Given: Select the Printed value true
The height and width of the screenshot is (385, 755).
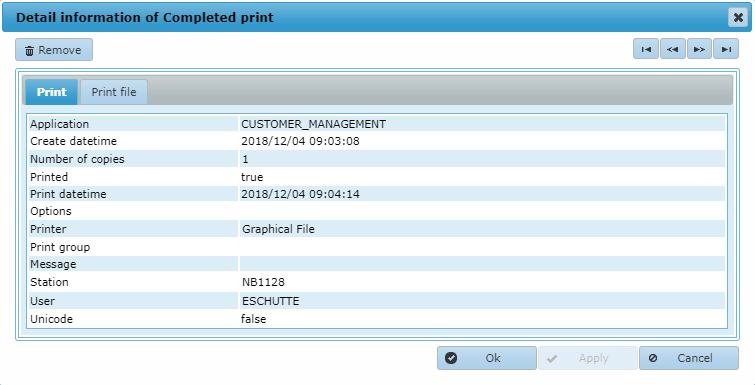Looking at the screenshot, I should tap(252, 177).
